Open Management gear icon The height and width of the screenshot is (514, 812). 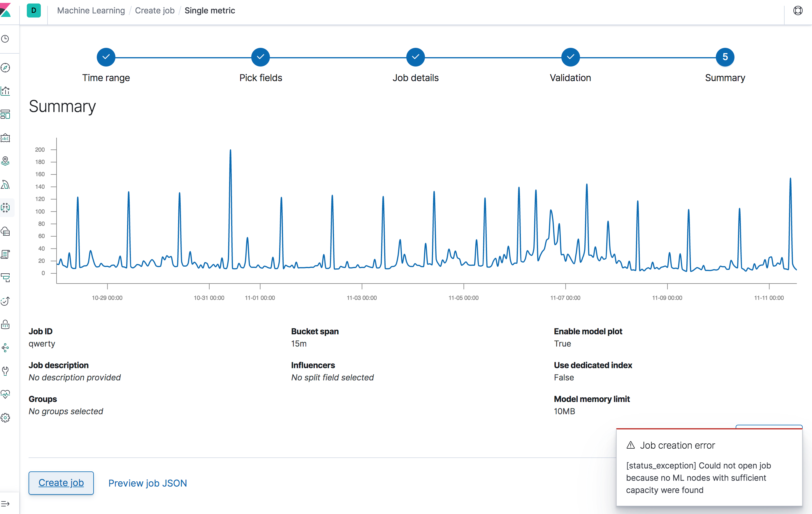(x=6, y=417)
